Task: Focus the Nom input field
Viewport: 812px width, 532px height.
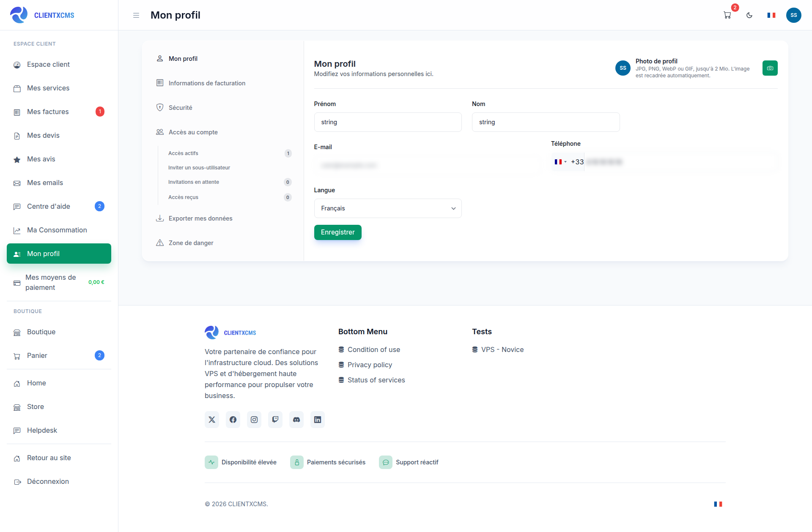Action: (546, 122)
